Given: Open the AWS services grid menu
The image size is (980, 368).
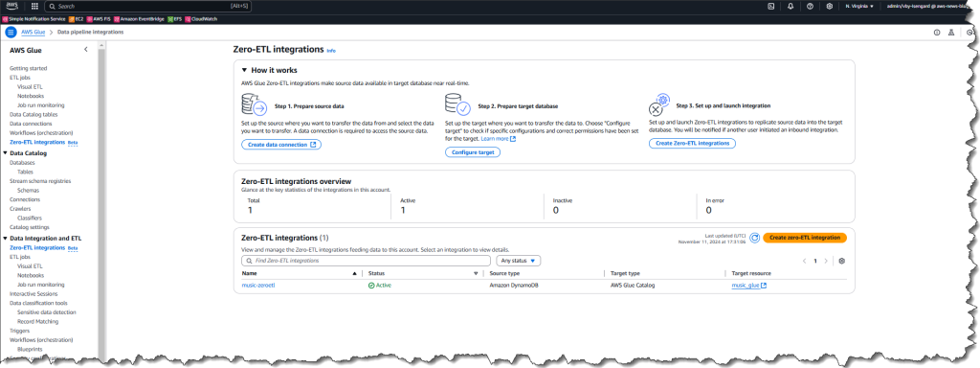Looking at the screenshot, I should pyautogui.click(x=34, y=7).
